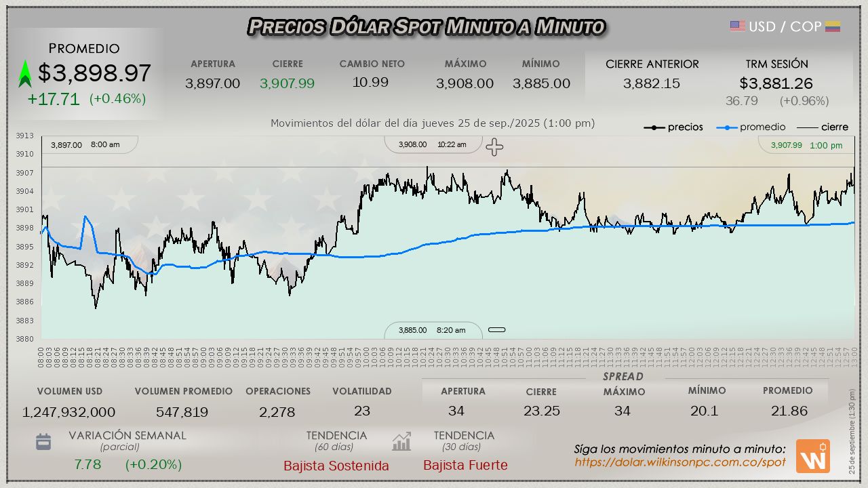
Task: Click the Bajista Sostenida 60-day trend text
Action: pos(336,466)
